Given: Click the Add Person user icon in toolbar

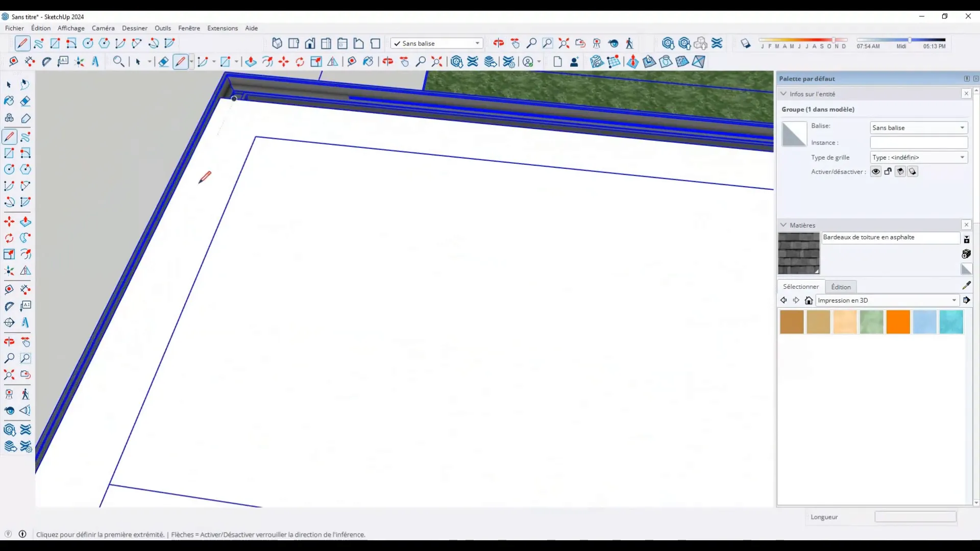Looking at the screenshot, I should [x=574, y=62].
